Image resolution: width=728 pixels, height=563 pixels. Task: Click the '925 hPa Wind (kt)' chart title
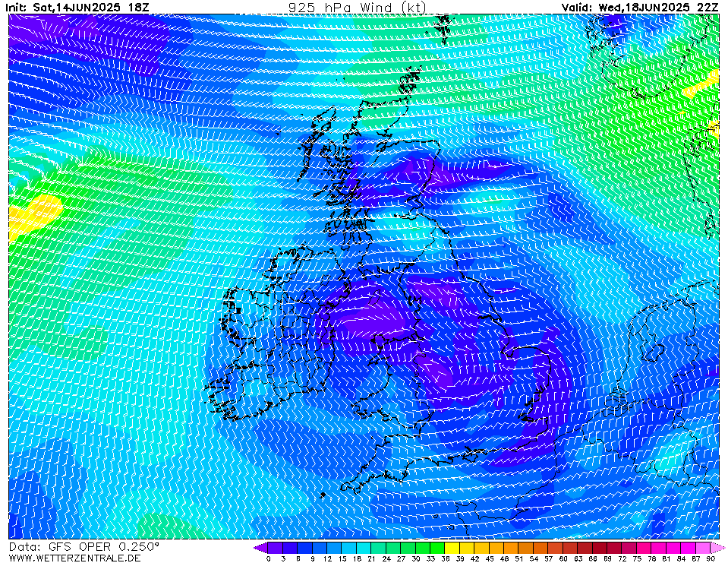[357, 8]
